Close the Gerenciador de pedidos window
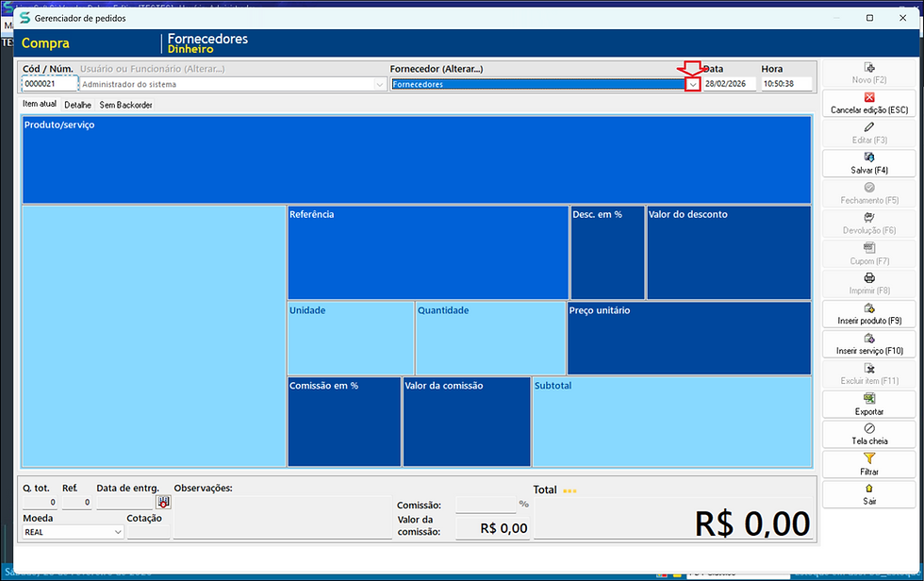 (x=902, y=18)
